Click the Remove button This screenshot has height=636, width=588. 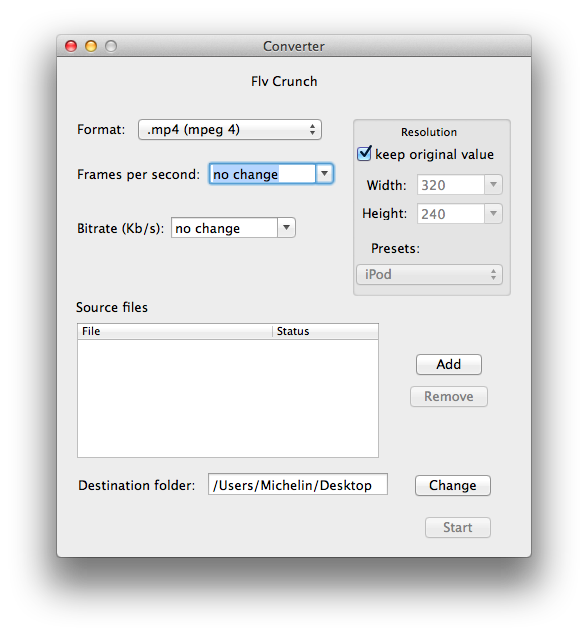pyautogui.click(x=449, y=396)
